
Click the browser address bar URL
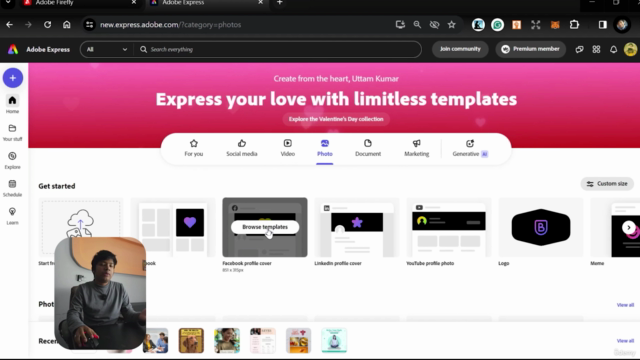pyautogui.click(x=171, y=25)
